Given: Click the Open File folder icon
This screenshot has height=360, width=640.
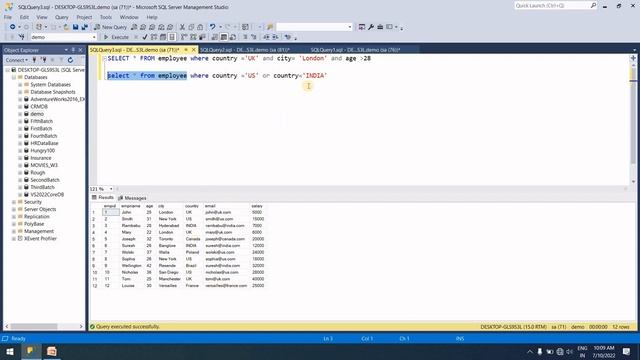Looking at the screenshot, I should point(66,27).
